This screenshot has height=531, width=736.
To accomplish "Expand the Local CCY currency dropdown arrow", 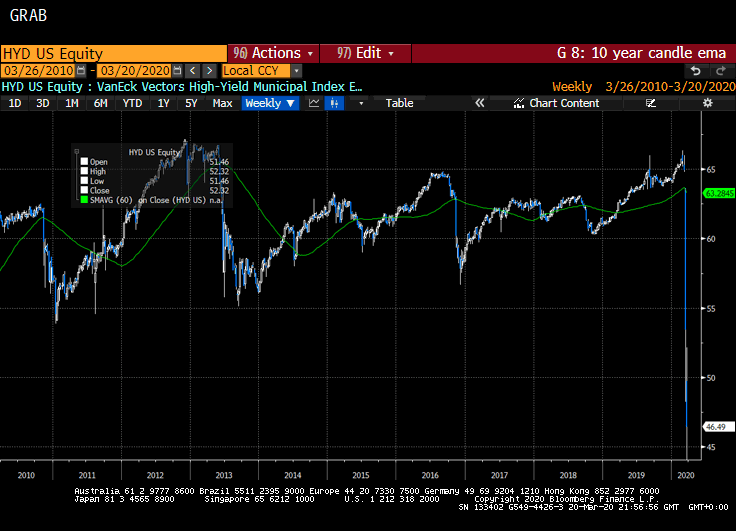I will tap(296, 71).
